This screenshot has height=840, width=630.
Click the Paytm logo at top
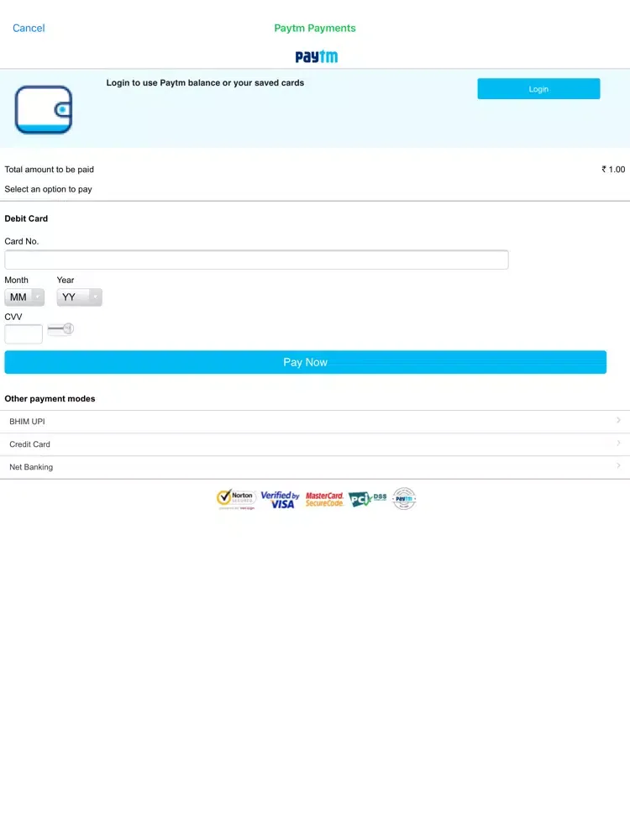tap(316, 56)
